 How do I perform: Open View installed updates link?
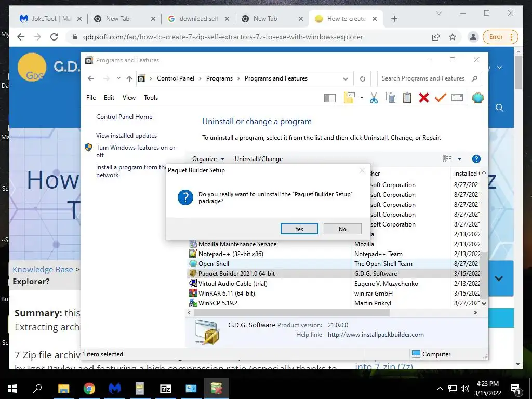127,136
